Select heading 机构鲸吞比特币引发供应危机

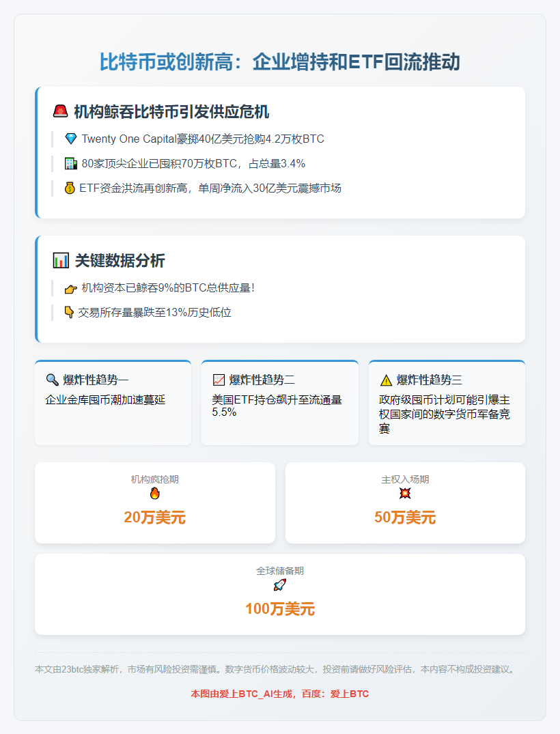tap(171, 112)
